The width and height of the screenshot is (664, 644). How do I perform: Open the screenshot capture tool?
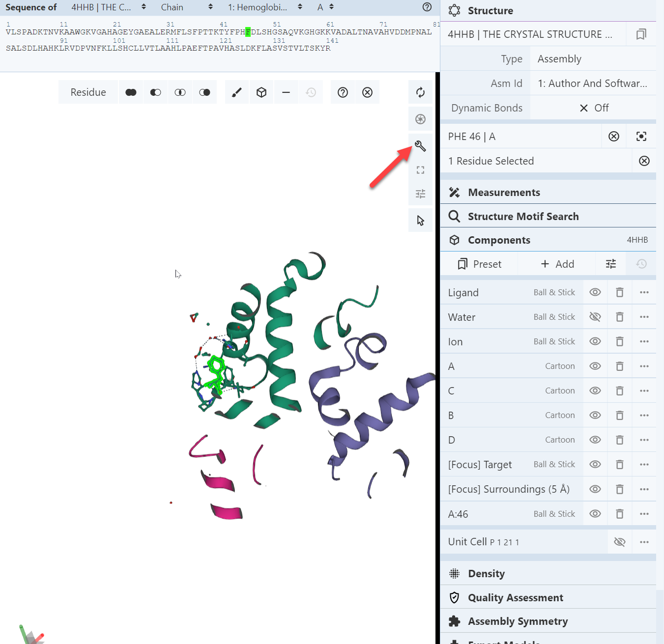point(420,118)
